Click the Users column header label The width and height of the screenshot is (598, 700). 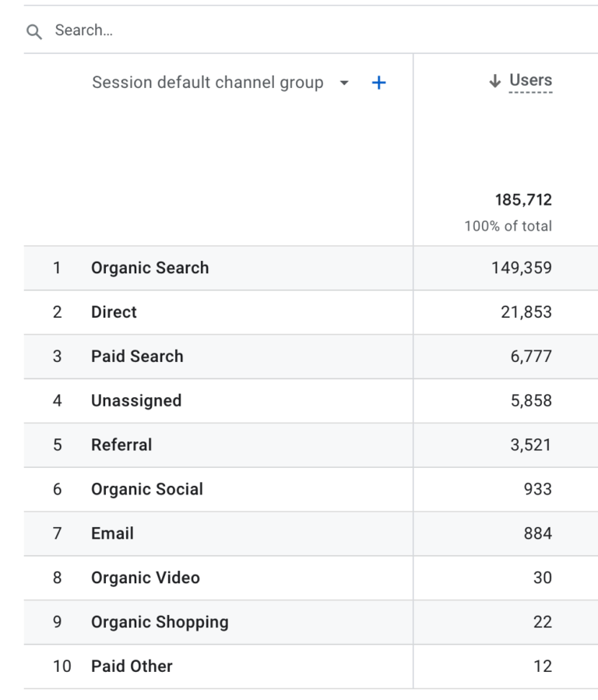[529, 79]
